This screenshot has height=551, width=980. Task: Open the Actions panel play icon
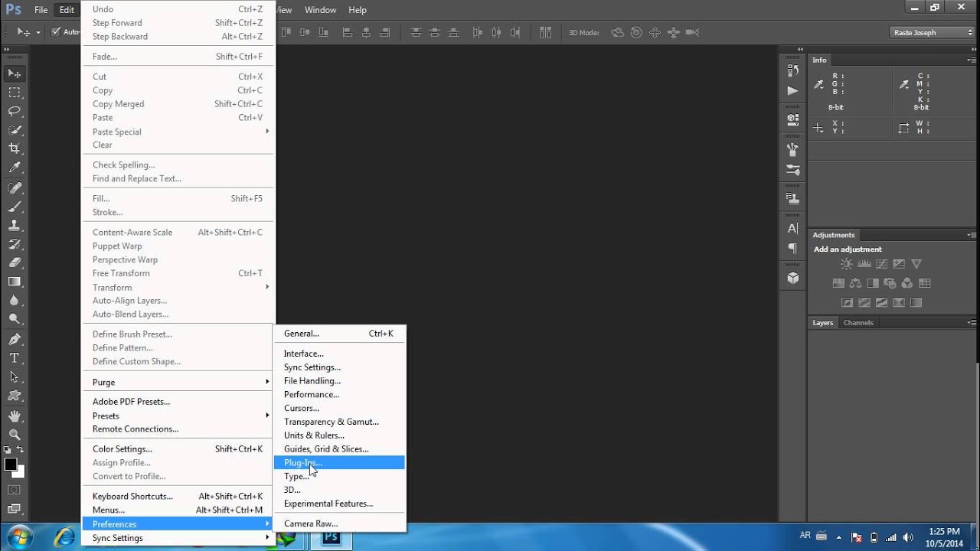coord(792,90)
